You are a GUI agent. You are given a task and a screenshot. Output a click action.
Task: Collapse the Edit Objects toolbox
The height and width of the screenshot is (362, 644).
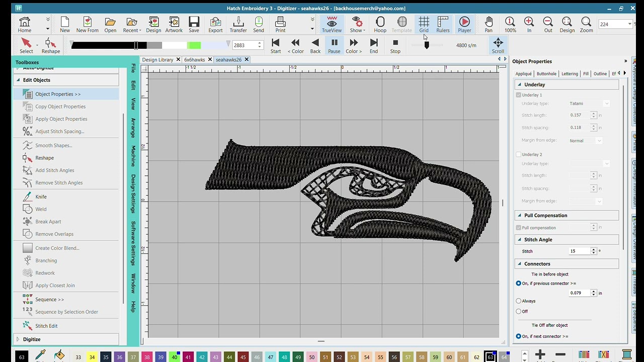(18, 80)
